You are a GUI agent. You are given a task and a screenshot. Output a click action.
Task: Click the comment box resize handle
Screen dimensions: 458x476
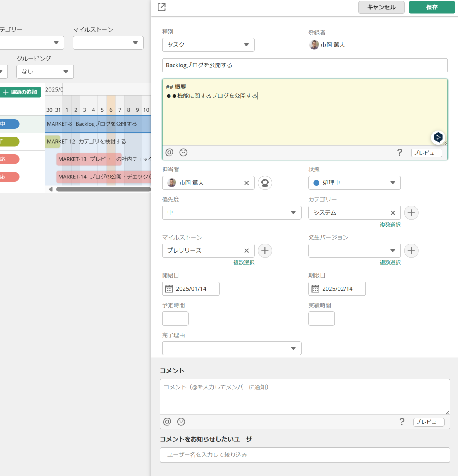point(447,412)
